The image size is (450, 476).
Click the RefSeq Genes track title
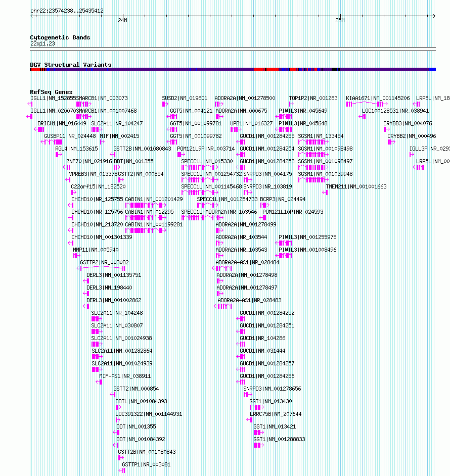point(51,91)
